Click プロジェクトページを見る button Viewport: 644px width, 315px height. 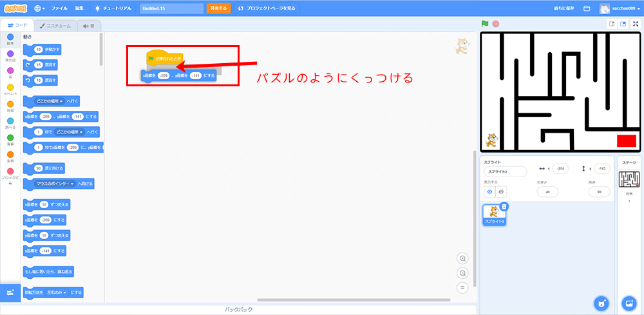[x=267, y=8]
